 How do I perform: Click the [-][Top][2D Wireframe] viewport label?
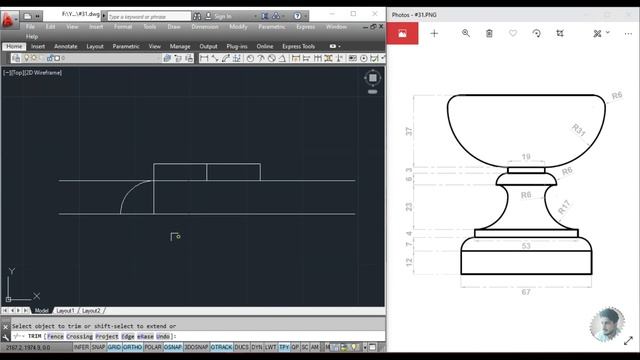coord(33,73)
